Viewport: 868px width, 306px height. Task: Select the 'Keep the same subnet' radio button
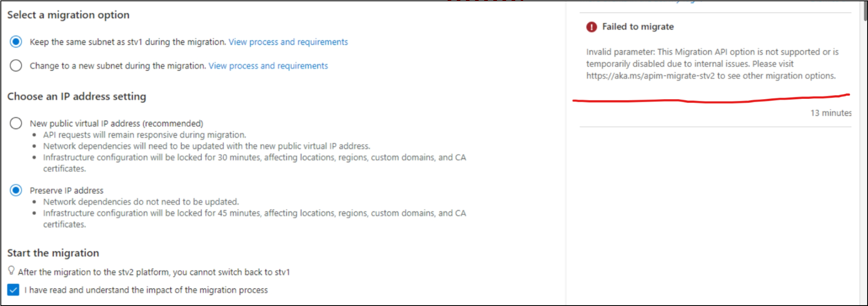pyautogui.click(x=16, y=42)
